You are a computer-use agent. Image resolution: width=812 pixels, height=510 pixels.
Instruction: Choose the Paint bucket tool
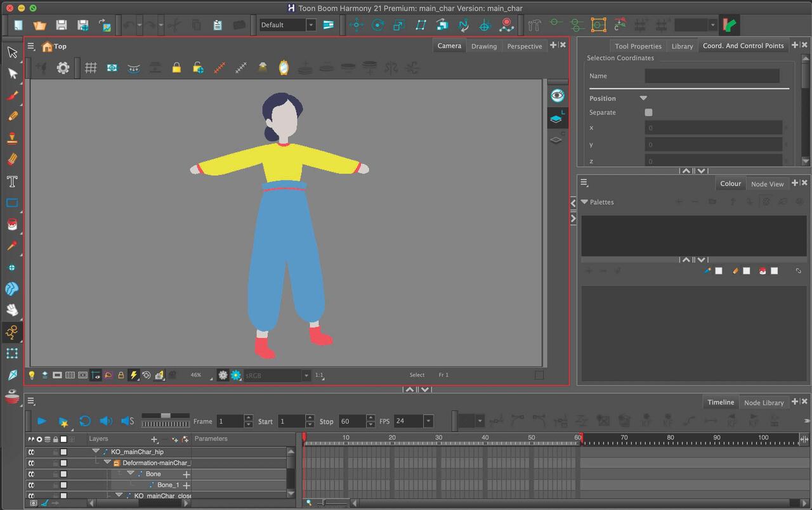click(12, 225)
